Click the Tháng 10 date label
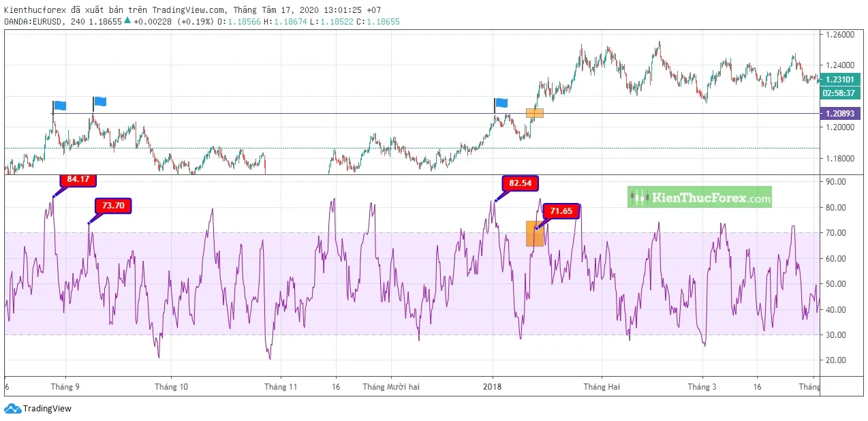868x421 pixels. point(172,387)
